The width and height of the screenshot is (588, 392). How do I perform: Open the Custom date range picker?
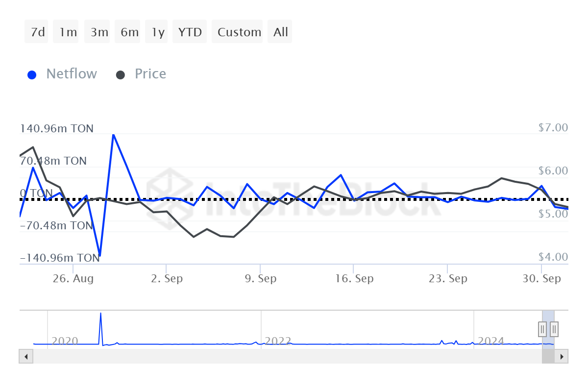pos(239,32)
